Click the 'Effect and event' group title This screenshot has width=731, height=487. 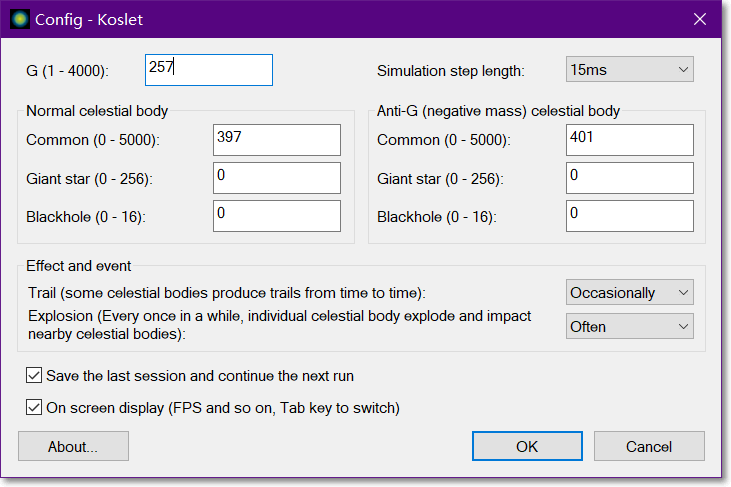point(78,266)
